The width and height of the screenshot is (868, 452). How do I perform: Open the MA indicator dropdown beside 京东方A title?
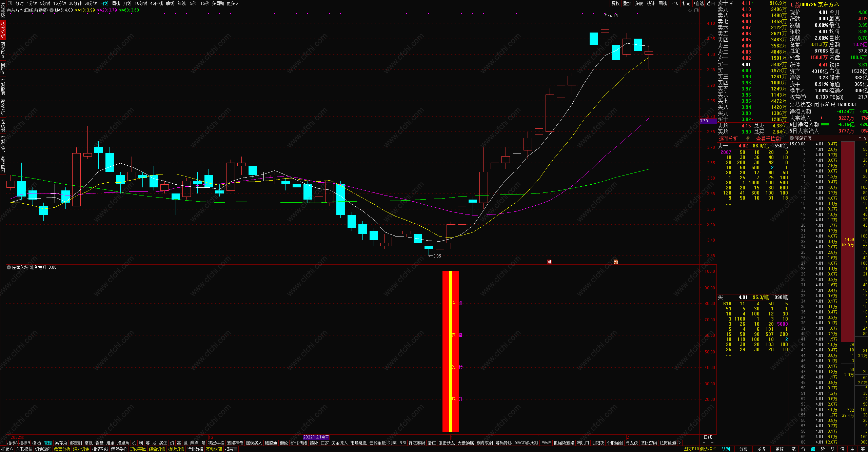pyautogui.click(x=52, y=10)
